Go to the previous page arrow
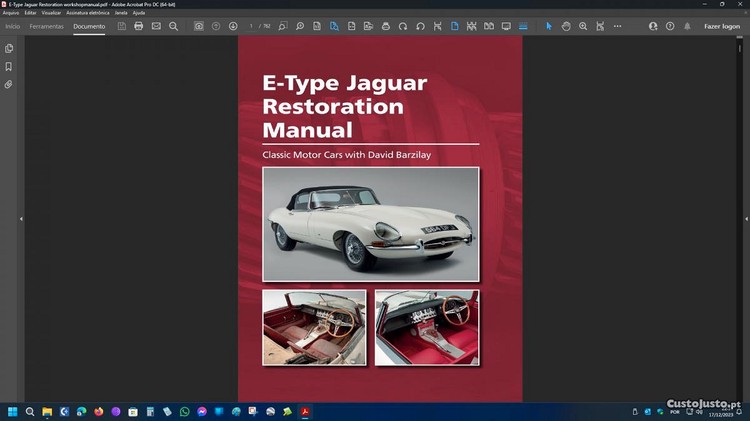Image resolution: width=750 pixels, height=421 pixels. 216,26
